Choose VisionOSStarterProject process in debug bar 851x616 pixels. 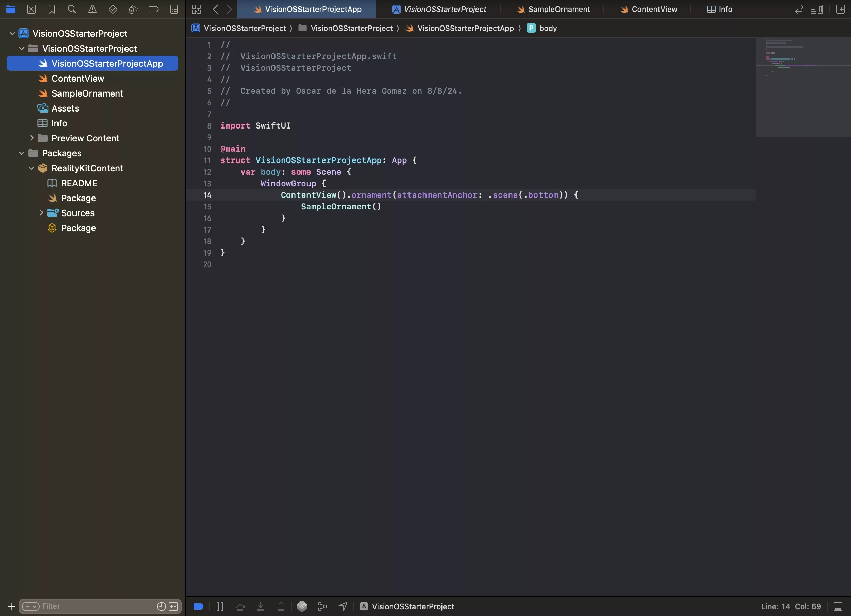[x=407, y=606]
